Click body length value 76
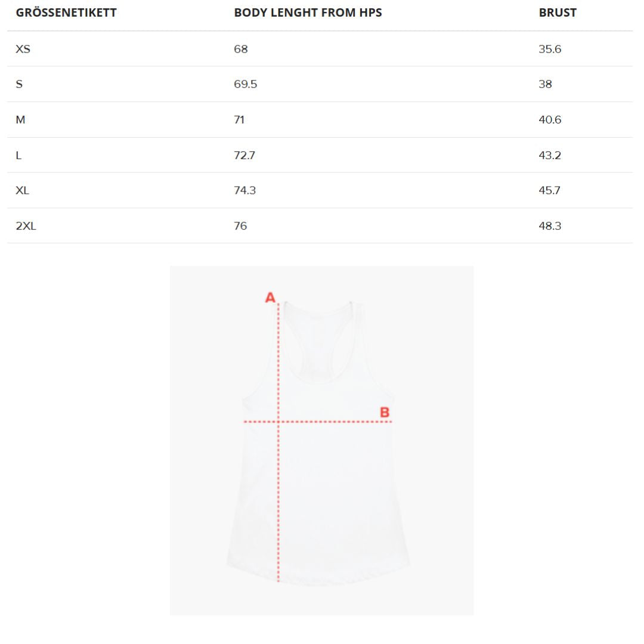 pyautogui.click(x=240, y=226)
